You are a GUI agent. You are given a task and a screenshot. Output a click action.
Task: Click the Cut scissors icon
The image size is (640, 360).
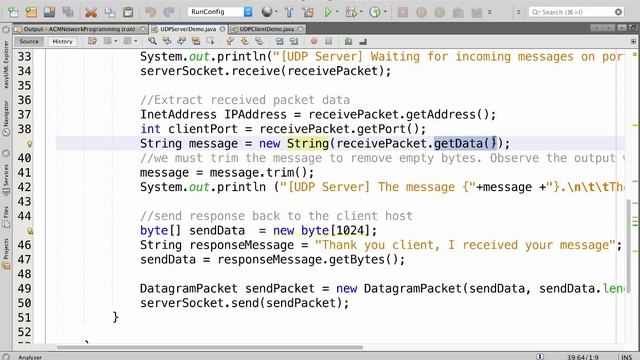(91, 12)
